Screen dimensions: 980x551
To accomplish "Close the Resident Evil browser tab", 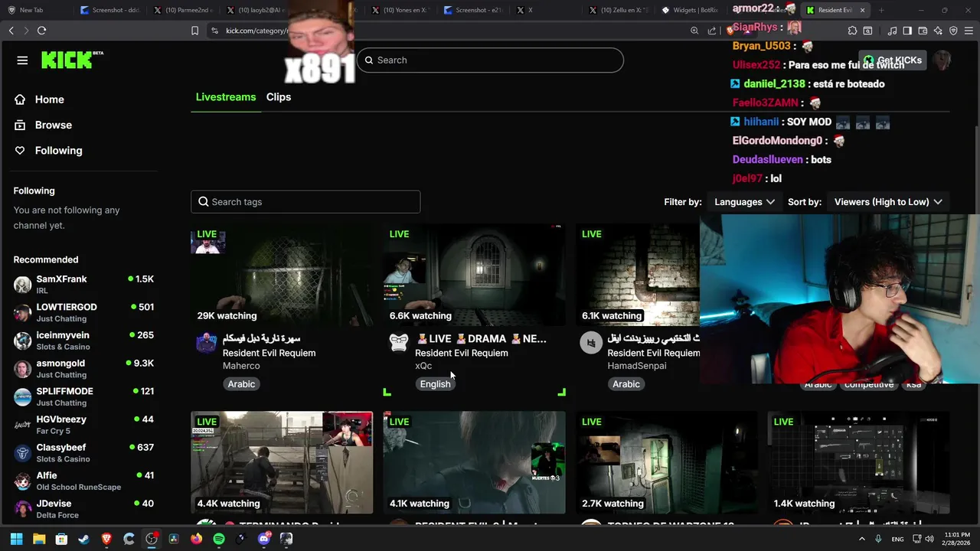I will (862, 10).
